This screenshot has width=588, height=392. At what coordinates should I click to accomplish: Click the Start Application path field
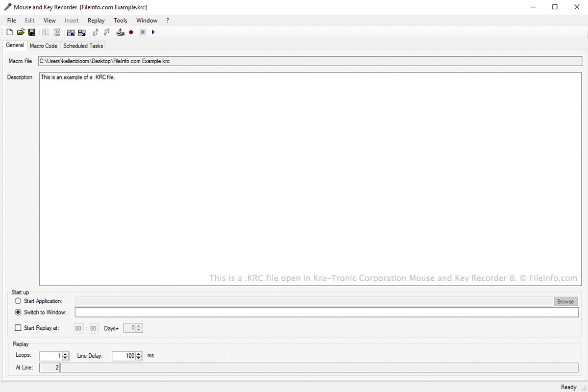click(314, 302)
